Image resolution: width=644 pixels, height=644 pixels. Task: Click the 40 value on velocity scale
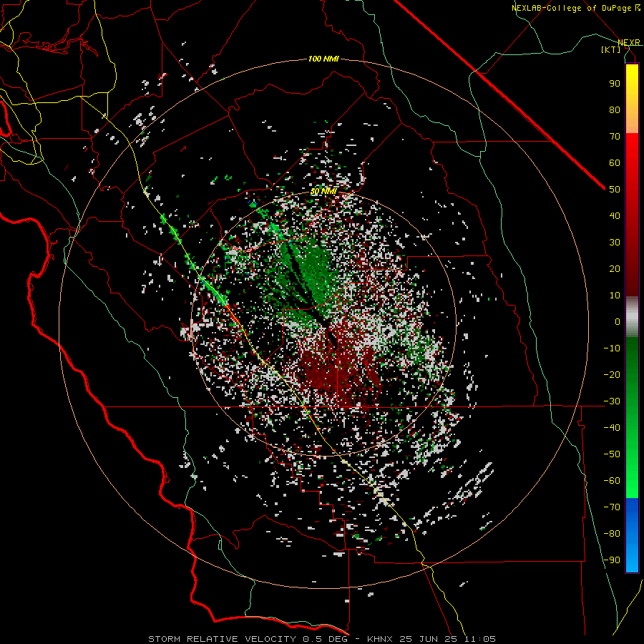[615, 216]
